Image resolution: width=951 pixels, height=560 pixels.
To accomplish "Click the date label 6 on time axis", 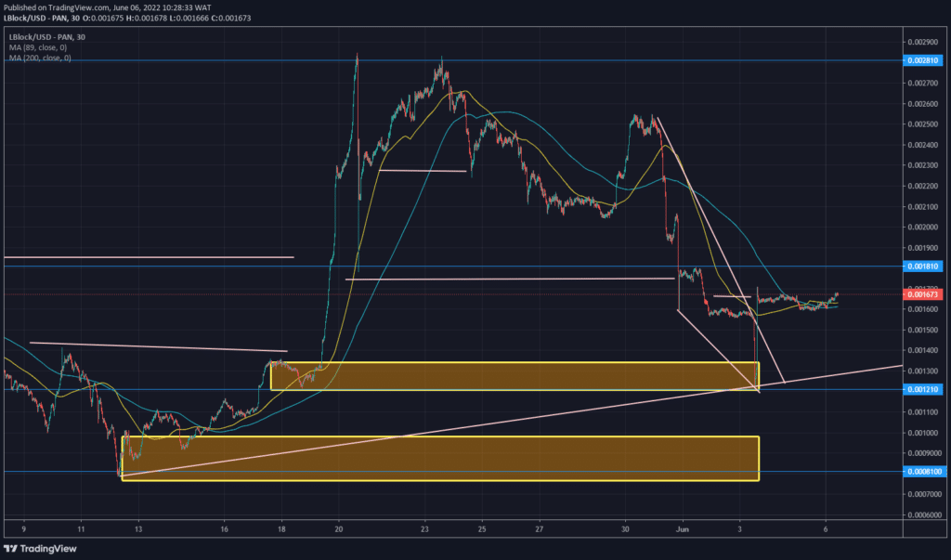I will 826,529.
